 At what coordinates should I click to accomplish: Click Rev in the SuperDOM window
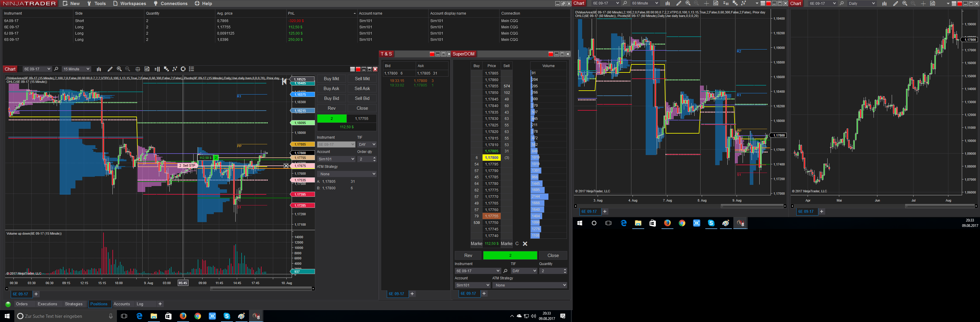468,256
